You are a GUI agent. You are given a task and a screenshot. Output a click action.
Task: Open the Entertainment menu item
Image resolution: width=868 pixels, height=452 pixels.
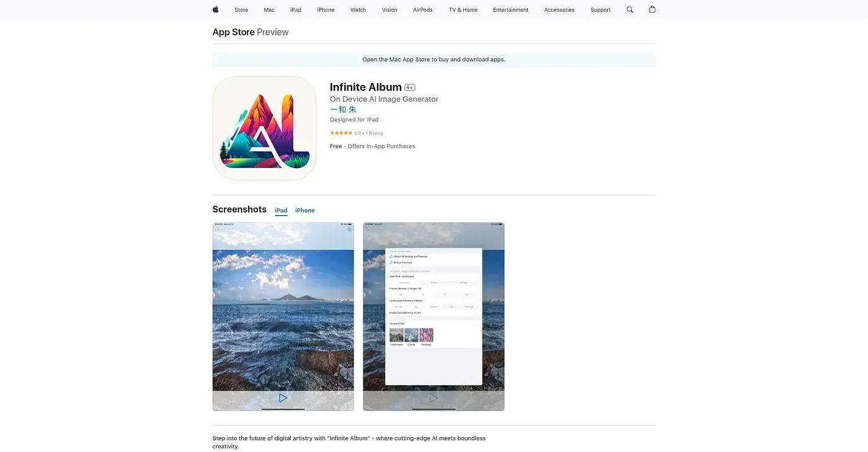coord(511,10)
